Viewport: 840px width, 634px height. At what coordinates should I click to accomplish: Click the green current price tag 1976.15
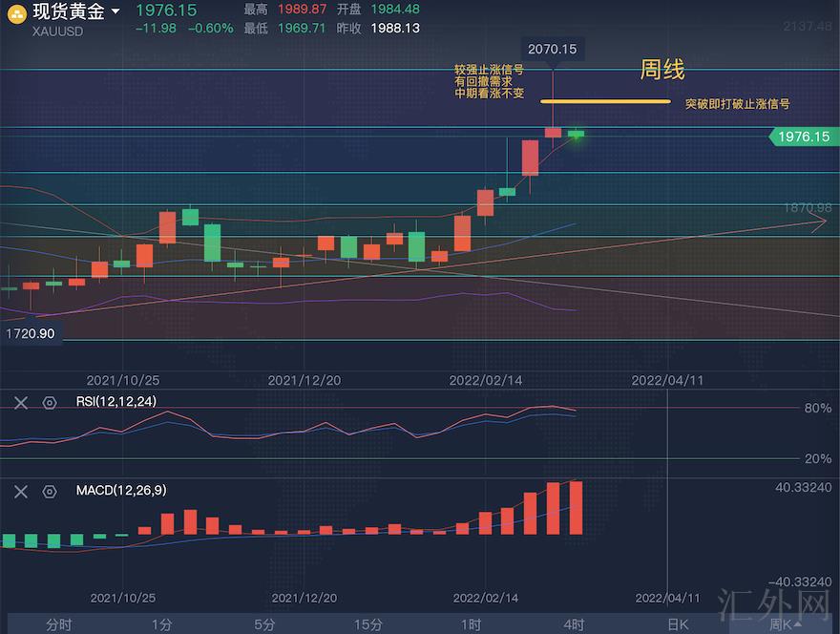pos(802,137)
